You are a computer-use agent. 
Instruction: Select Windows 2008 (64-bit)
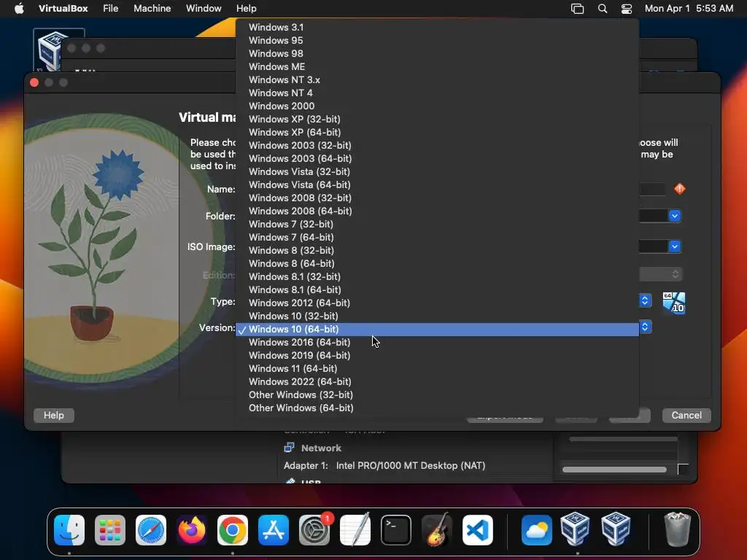coord(437,211)
